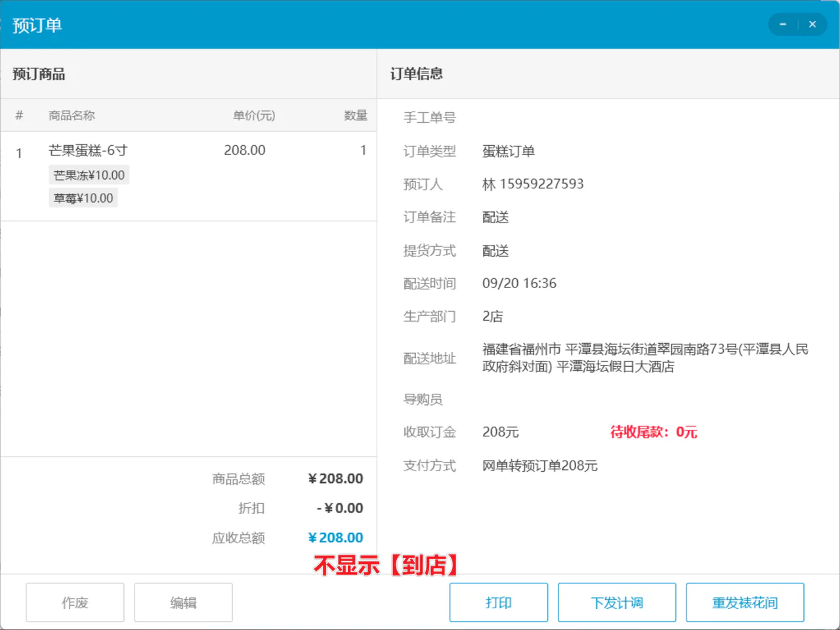Click the 手工单号 field label
Screen dimensions: 840x630
[x=430, y=117]
